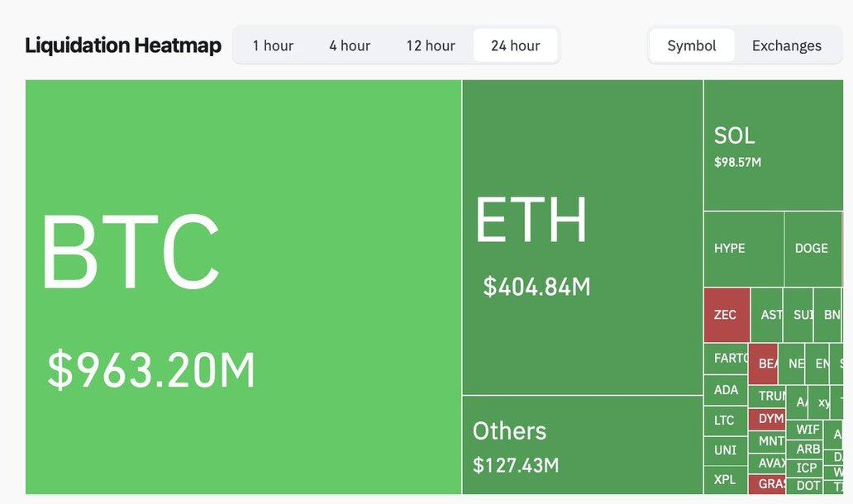Select the red DYM tile
The image size is (853, 504).
pyautogui.click(x=767, y=419)
